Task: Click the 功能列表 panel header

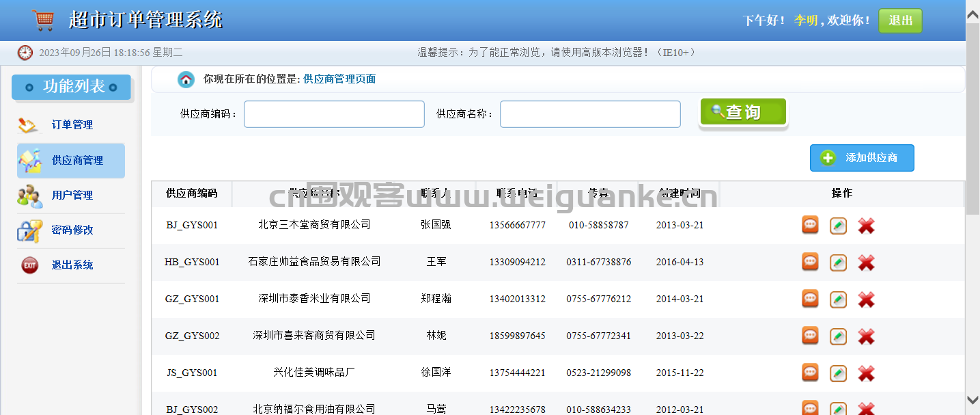Action: 71,87
